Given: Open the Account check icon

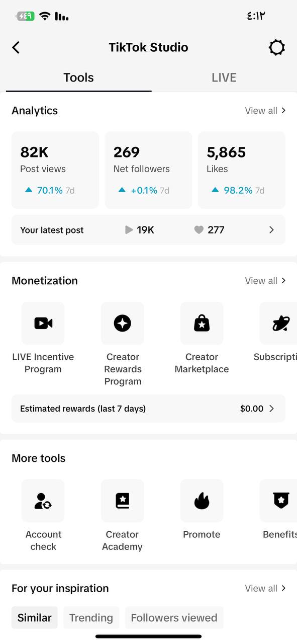Looking at the screenshot, I should 43,501.
